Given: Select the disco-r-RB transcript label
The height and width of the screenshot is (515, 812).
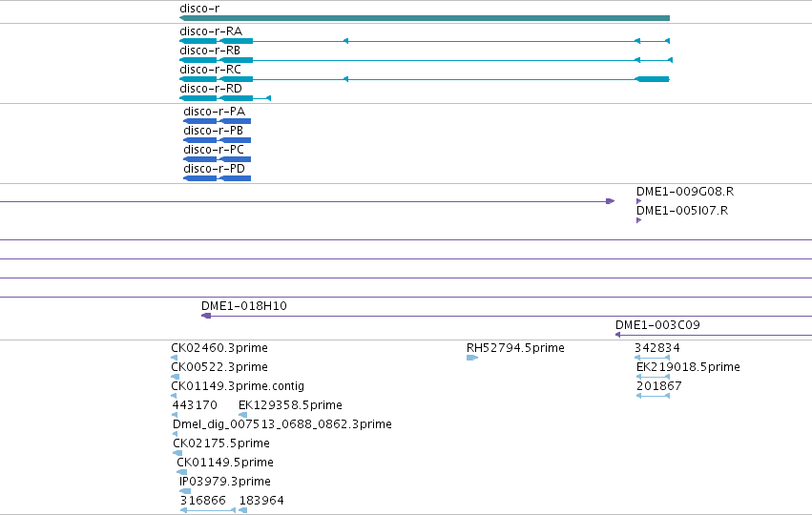Looking at the screenshot, I should (x=210, y=51).
